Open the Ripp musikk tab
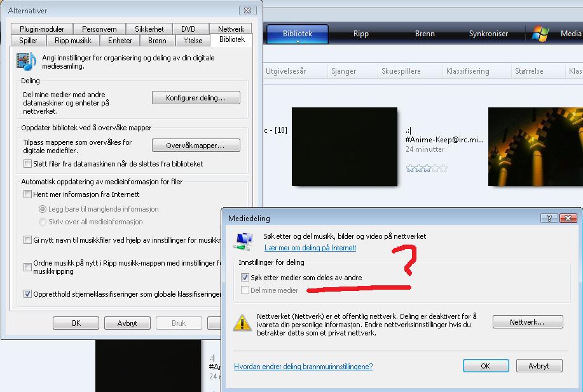The image size is (583, 392). [x=73, y=41]
